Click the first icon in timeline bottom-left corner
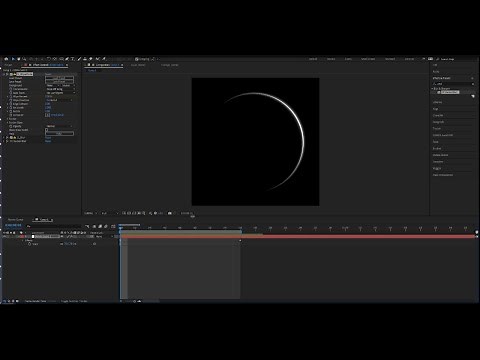 click(x=4, y=301)
